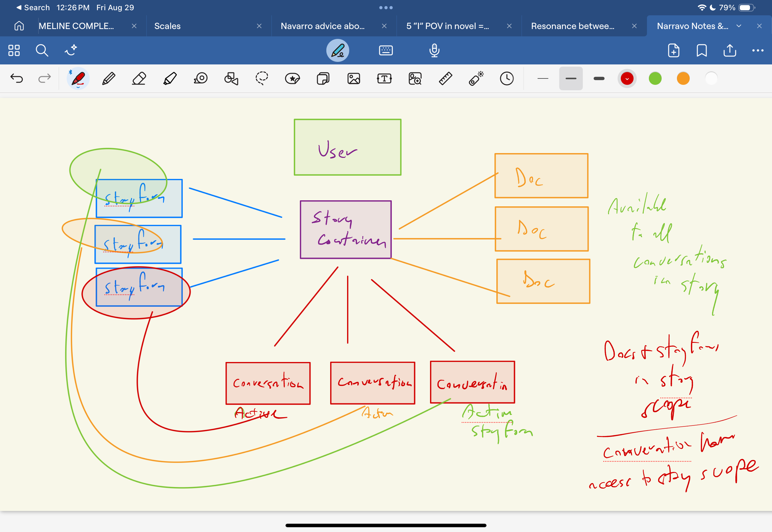
Task: Expand the Narravo Notes tab chevron
Action: (739, 26)
